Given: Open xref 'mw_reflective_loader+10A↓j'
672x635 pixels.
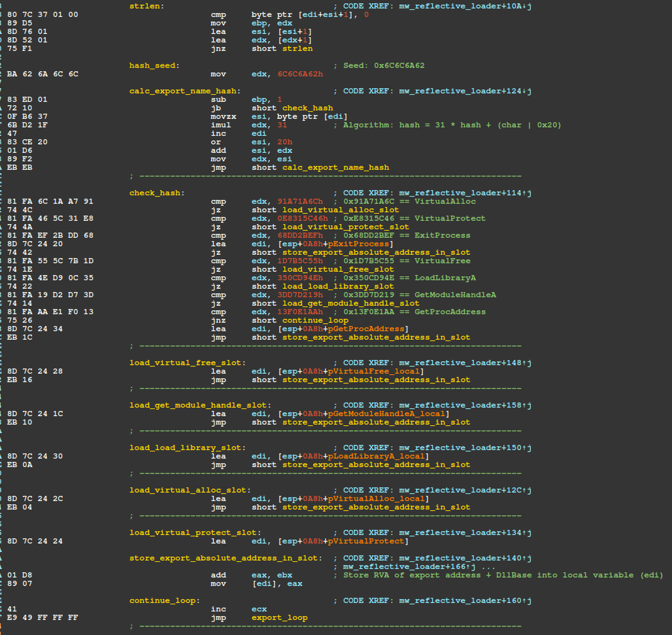Looking at the screenshot, I should (465, 6).
